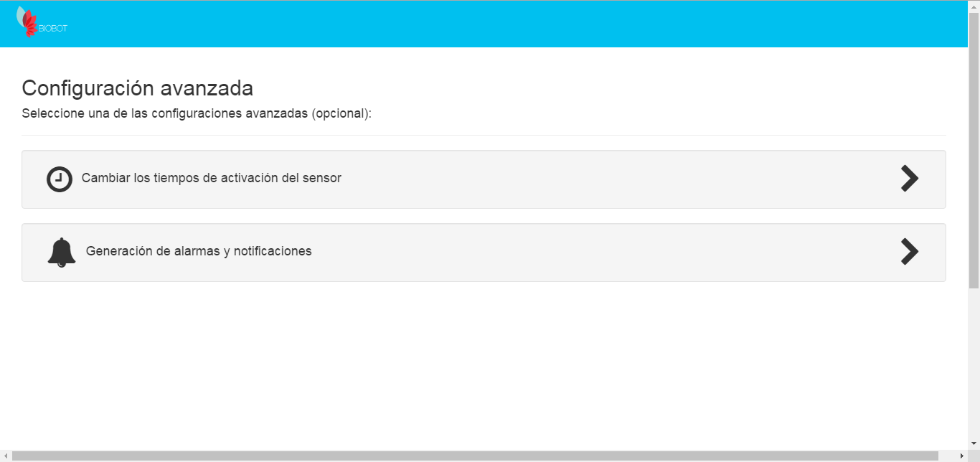
Task: Click the 'Seleccione una de las configuraciones' subtitle
Action: click(x=197, y=113)
